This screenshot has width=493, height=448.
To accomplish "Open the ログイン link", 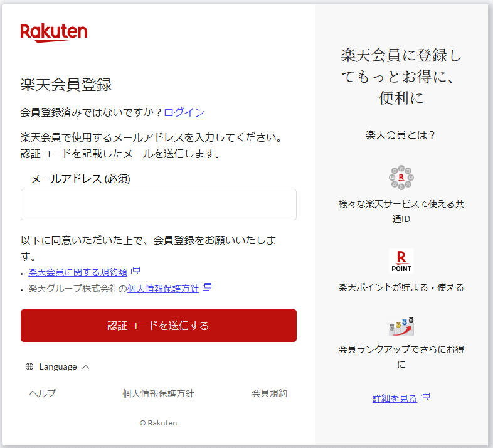I will coord(184,112).
